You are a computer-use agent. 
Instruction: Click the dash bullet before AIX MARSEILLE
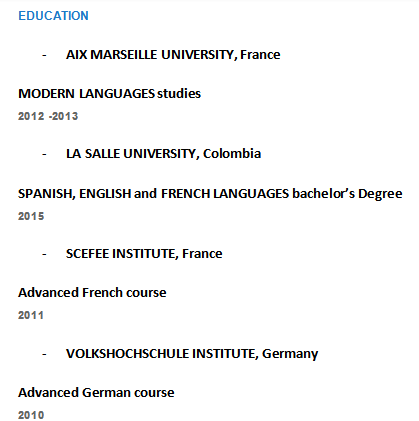(x=44, y=55)
